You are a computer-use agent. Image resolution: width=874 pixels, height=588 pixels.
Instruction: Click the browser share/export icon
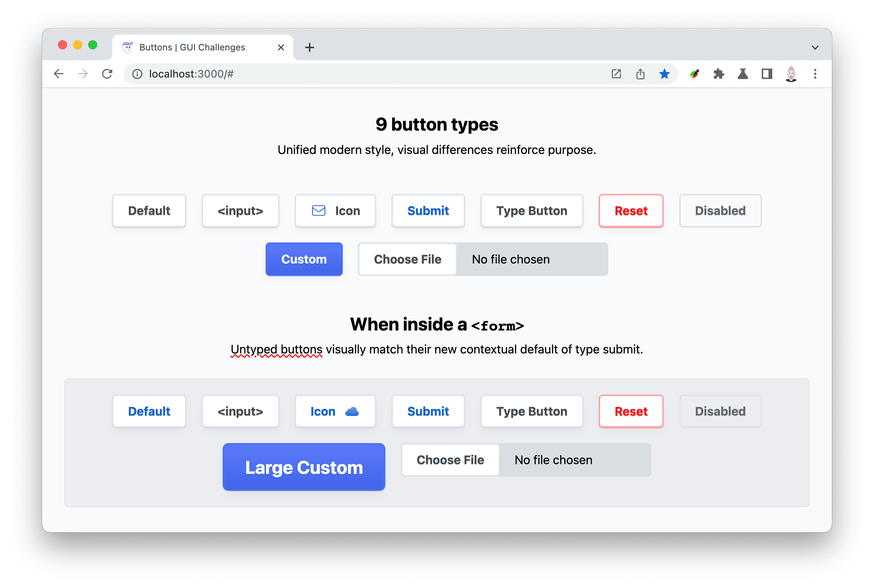tap(640, 73)
